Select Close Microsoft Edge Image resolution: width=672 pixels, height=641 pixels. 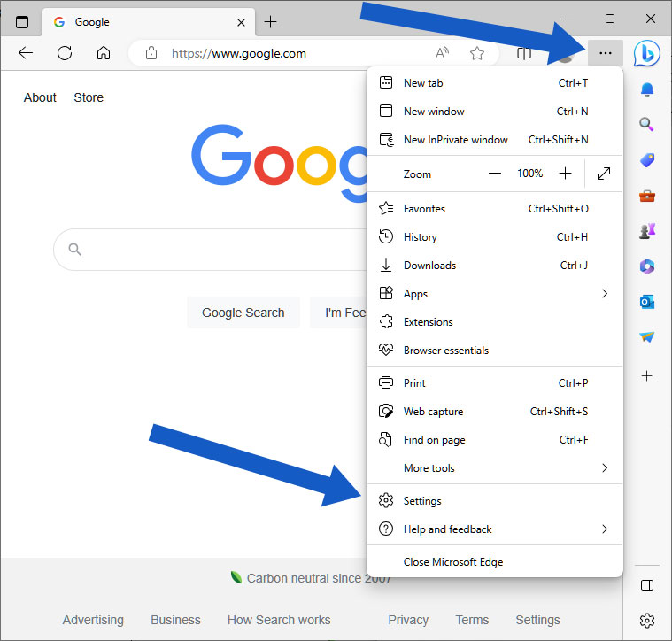[x=495, y=561]
